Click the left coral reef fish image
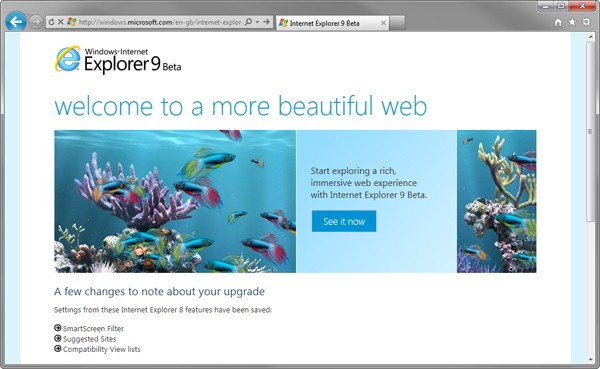 pyautogui.click(x=175, y=201)
